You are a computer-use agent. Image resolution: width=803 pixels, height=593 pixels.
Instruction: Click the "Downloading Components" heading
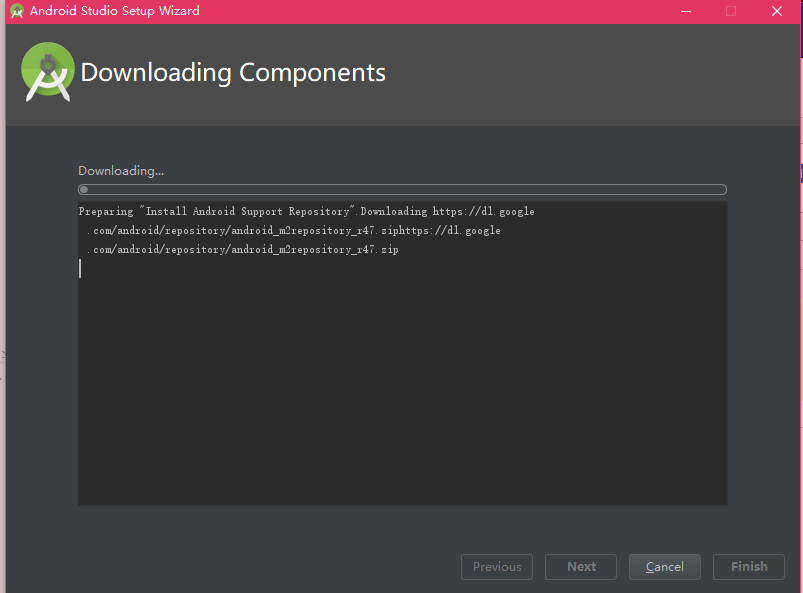click(x=233, y=72)
